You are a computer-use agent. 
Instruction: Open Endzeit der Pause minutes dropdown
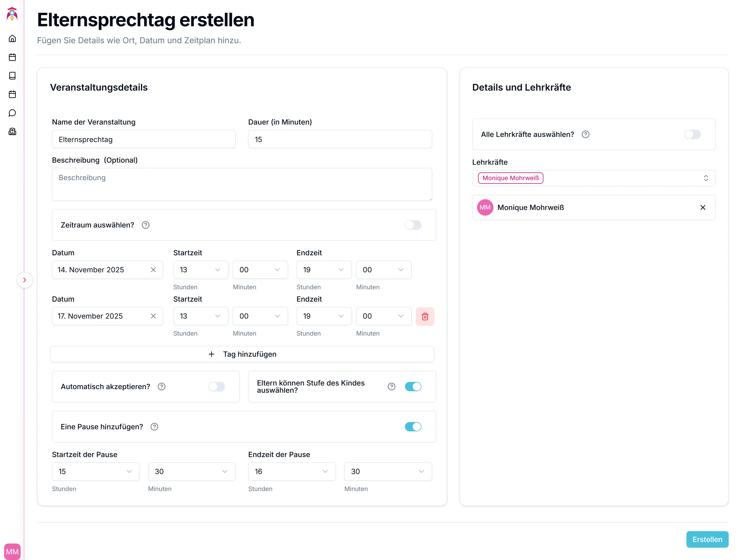coord(388,471)
